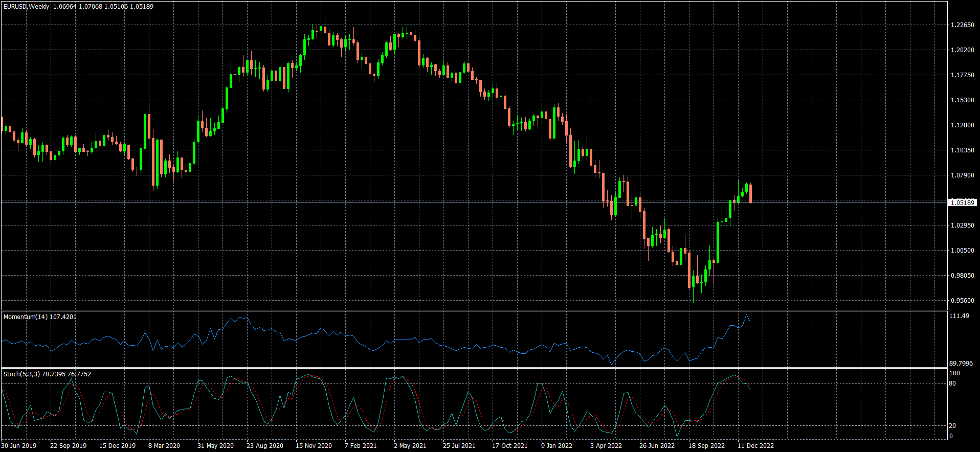The height and width of the screenshot is (452, 980).
Task: Click the 1.20200 price axis label
Action: pyautogui.click(x=962, y=50)
